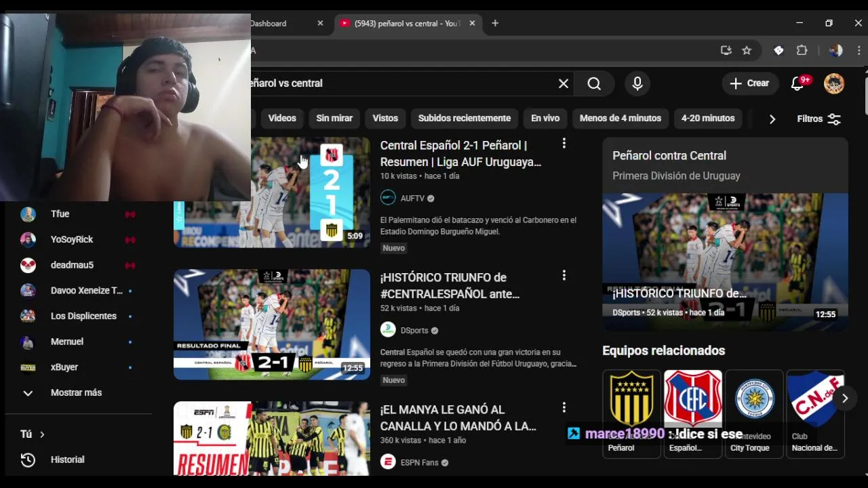Clear the search box with the X icon
868x488 pixels.
coord(564,83)
